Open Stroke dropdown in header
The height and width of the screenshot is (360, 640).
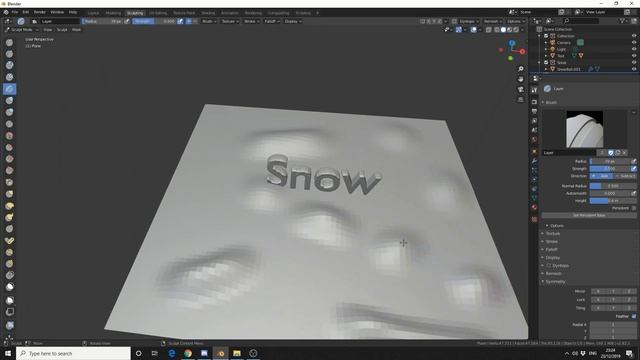[x=251, y=21]
